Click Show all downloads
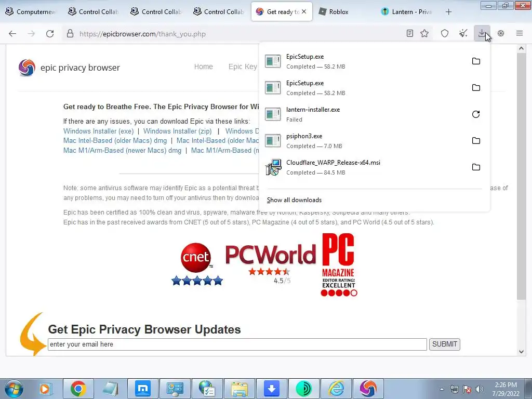Viewport: 532px width, 399px height. (x=294, y=200)
